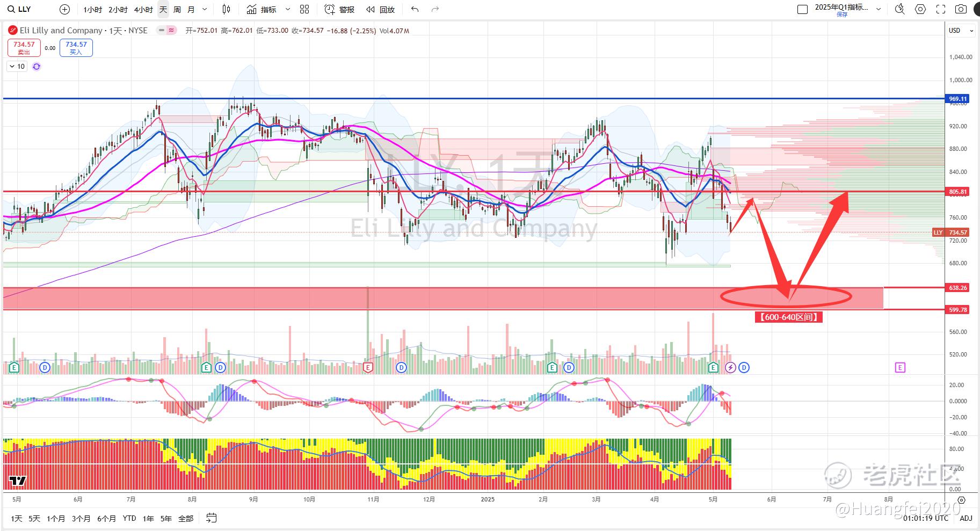Enter fullscreen mode
The image size is (980, 531).
[941, 9]
